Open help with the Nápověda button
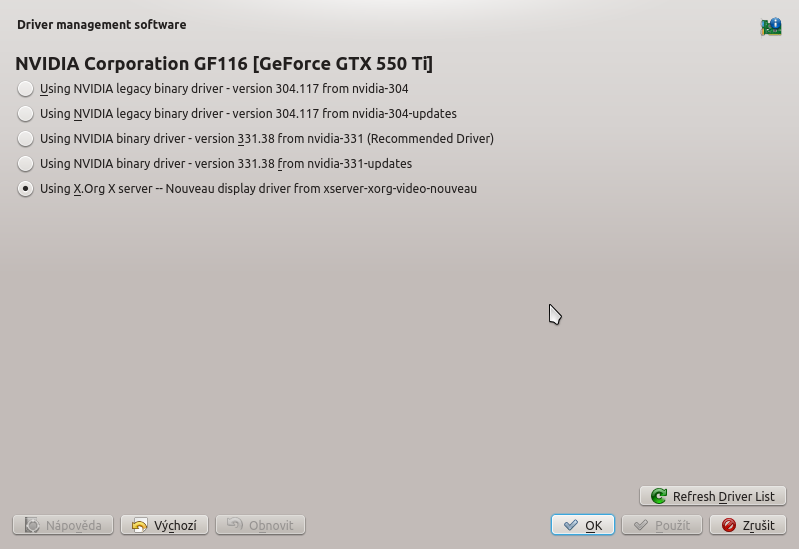Viewport: 799px width, 549px height. click(x=63, y=525)
